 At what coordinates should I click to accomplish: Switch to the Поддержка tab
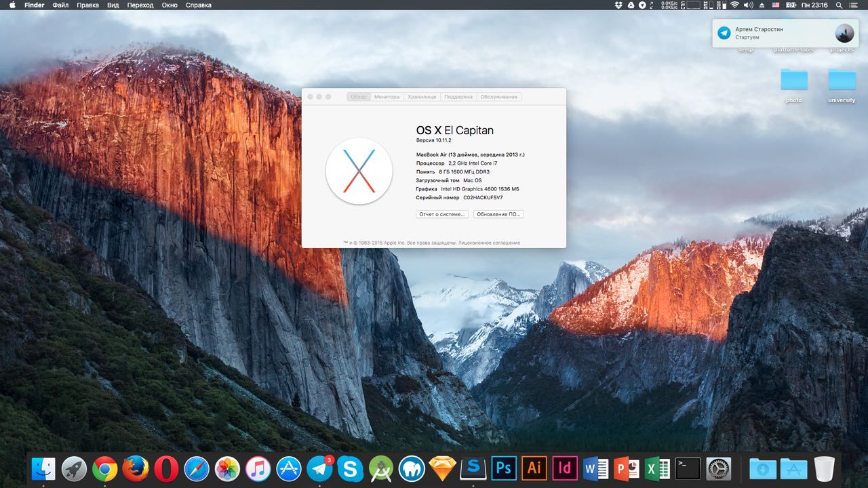(x=458, y=97)
